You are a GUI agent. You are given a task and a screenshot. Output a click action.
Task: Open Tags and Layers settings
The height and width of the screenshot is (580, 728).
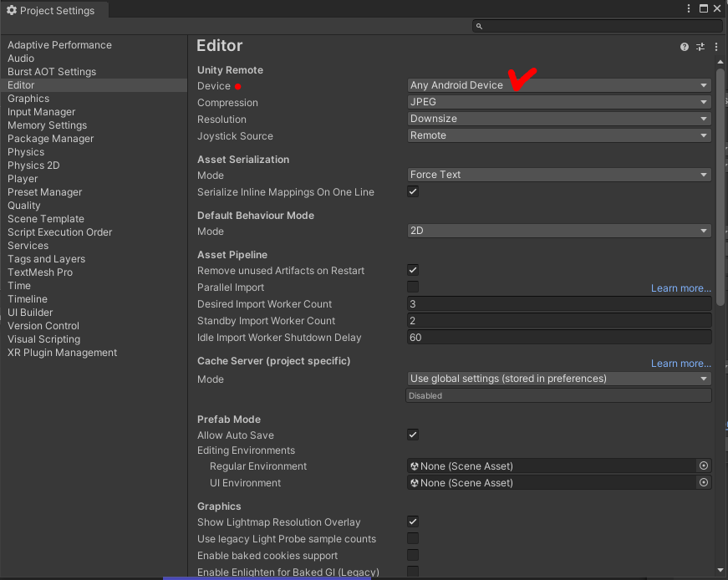47,259
